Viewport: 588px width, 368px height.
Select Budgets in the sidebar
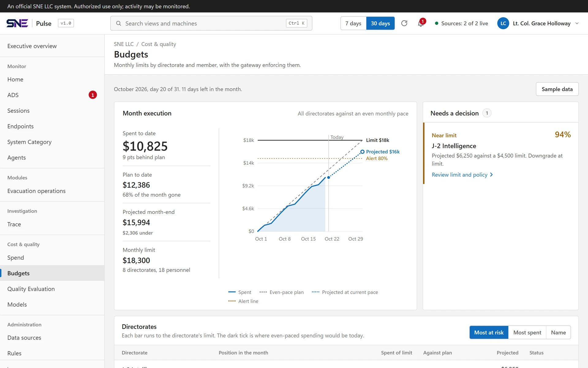coord(52,273)
